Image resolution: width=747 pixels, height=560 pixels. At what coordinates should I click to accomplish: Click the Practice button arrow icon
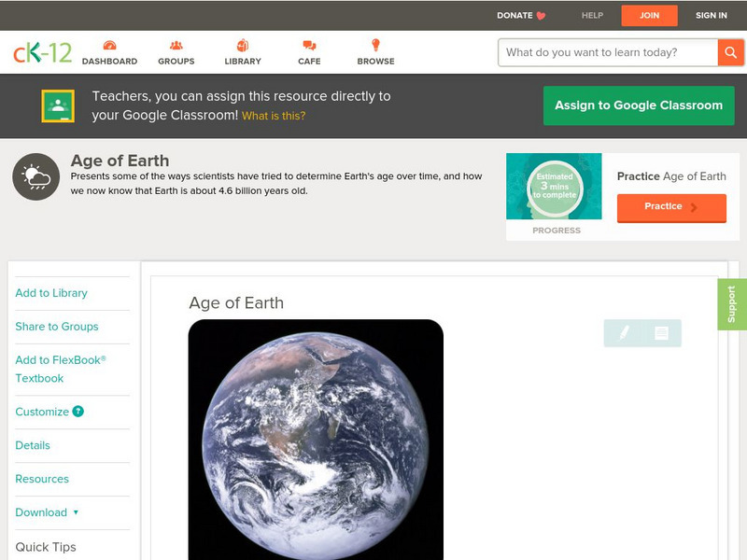pyautogui.click(x=694, y=207)
